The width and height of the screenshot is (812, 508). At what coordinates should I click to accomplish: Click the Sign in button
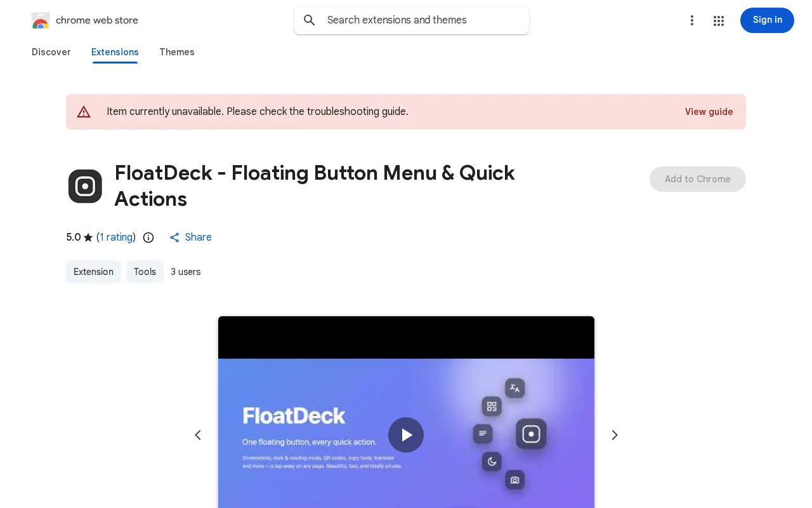[767, 20]
